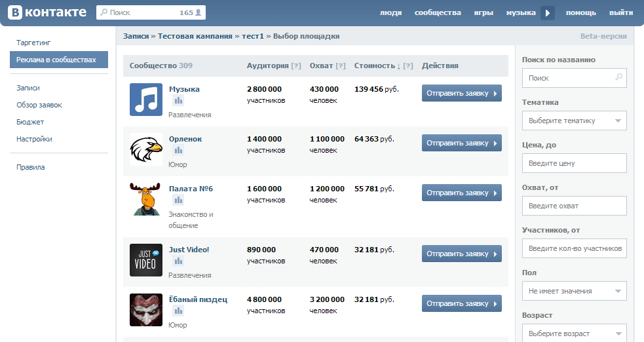The height and width of the screenshot is (342, 644).
Task: Click the Орленок eagle avatar
Action: 146,149
